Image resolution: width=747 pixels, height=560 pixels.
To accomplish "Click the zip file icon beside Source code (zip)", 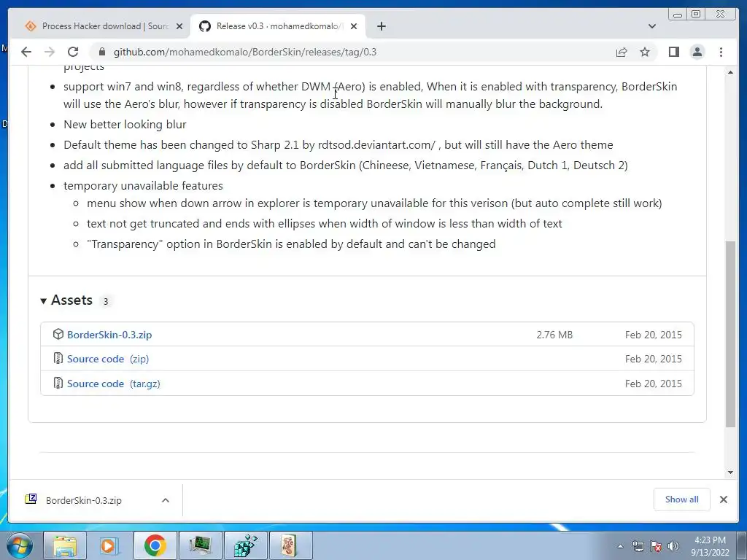I will (58, 359).
